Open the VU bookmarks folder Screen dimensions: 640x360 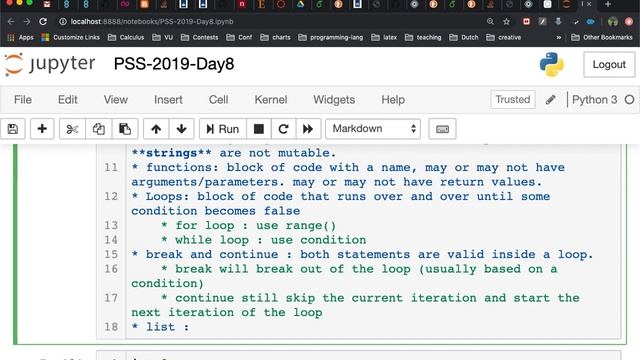pos(162,38)
